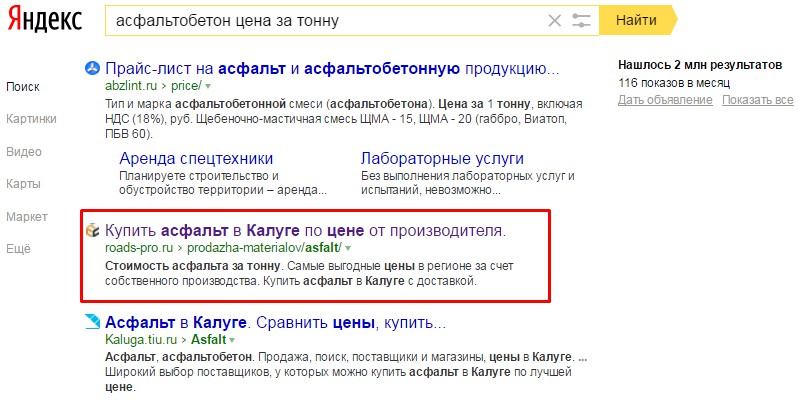This screenshot has width=799, height=405.
Task: Click the Показать все link
Action: tap(757, 100)
